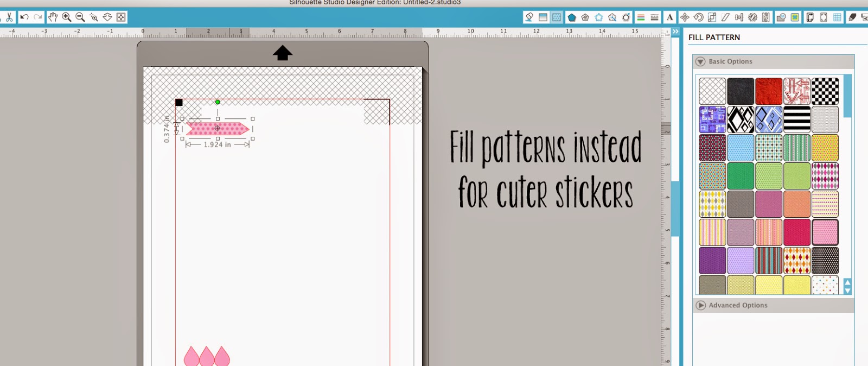Select the Pan hand tool
Screen dimensions: 868x366
53,17
